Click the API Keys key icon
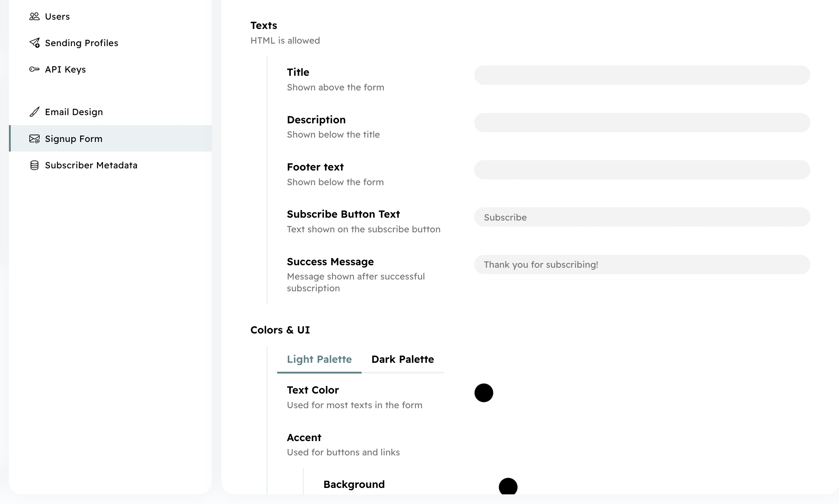 click(x=34, y=69)
